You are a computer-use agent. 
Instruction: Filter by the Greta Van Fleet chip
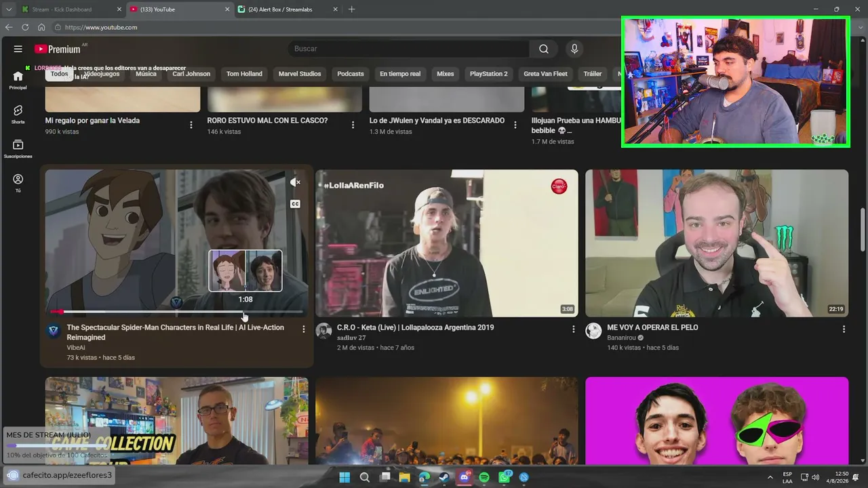click(x=546, y=74)
